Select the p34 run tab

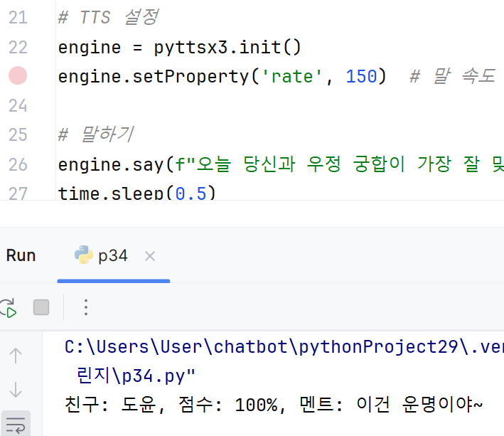[x=113, y=256]
